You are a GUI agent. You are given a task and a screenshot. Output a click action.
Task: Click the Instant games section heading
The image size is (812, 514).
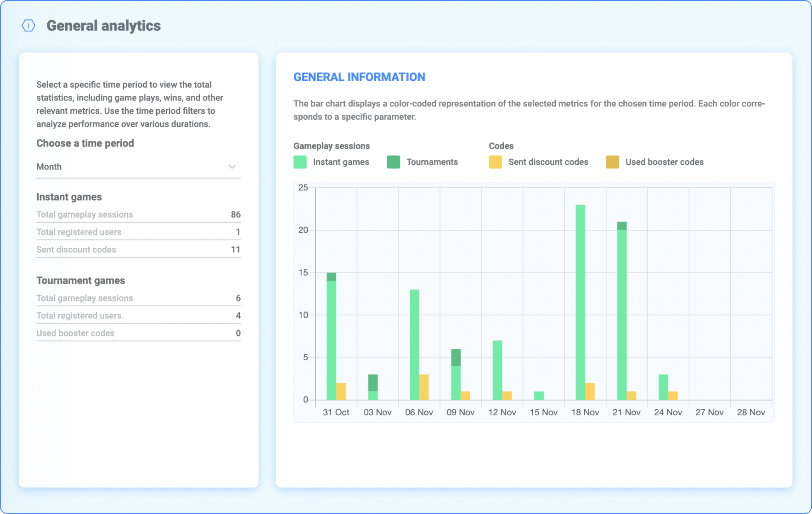tap(69, 197)
